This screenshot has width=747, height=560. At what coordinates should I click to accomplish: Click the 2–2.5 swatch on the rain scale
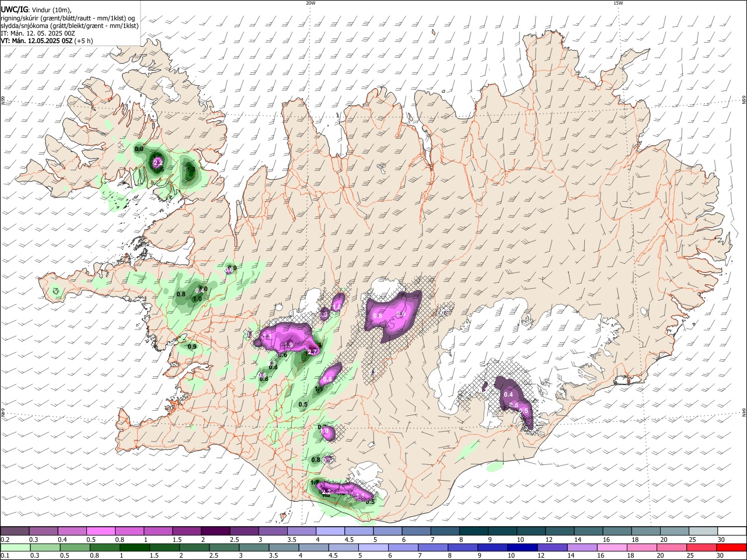(194, 547)
